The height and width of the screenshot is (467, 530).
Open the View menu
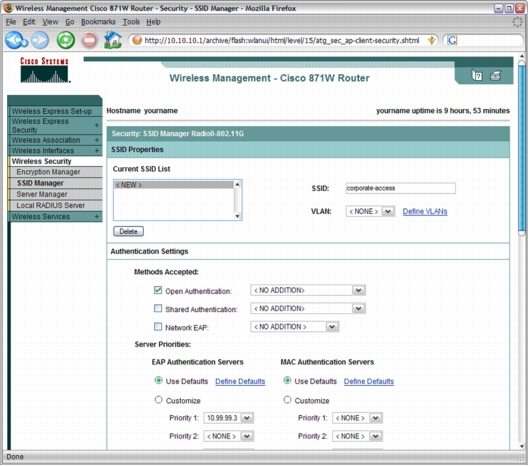(x=50, y=22)
